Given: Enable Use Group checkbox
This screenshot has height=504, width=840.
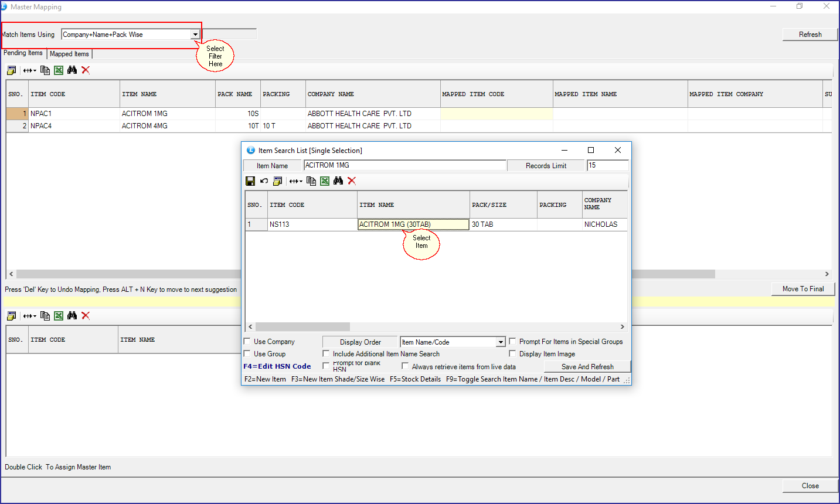Looking at the screenshot, I should click(247, 353).
